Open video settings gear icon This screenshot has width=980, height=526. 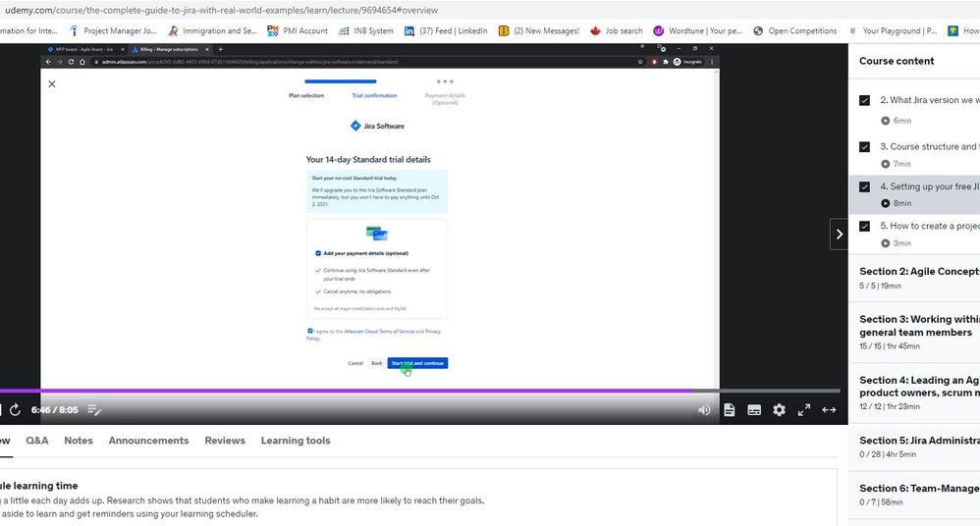[x=780, y=410]
